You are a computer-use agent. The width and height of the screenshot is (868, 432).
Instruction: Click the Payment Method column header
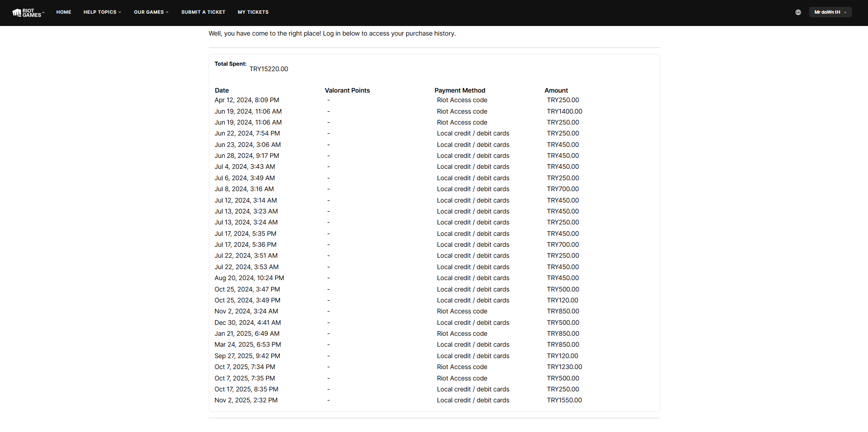pos(460,90)
